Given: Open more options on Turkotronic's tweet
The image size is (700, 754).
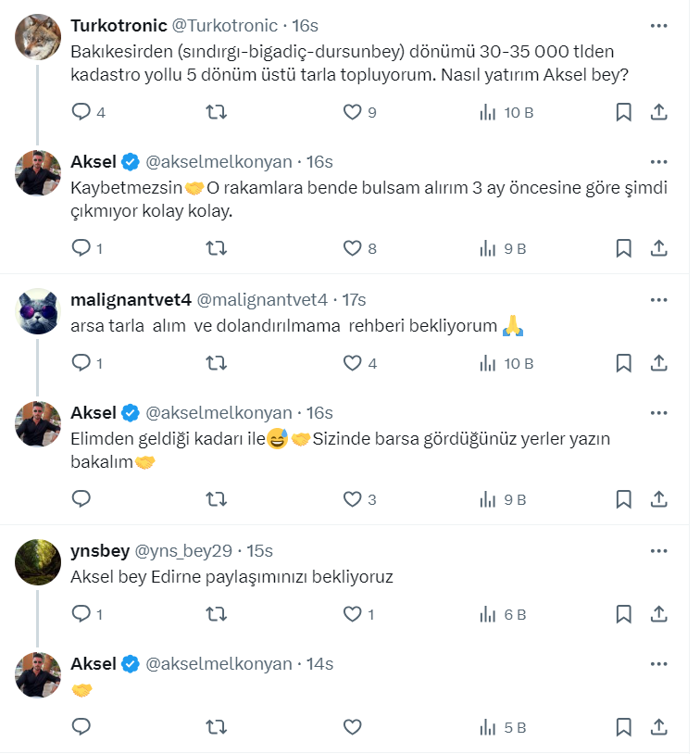Looking at the screenshot, I should click(x=659, y=25).
